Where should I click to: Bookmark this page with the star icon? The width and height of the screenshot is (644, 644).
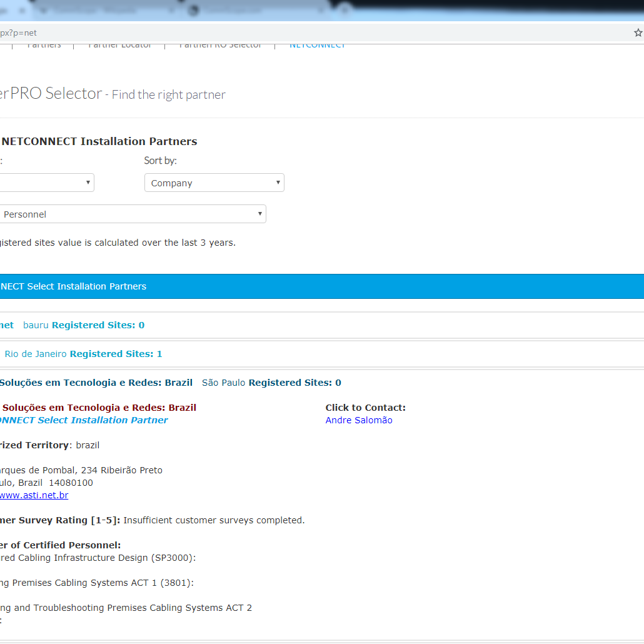638,33
